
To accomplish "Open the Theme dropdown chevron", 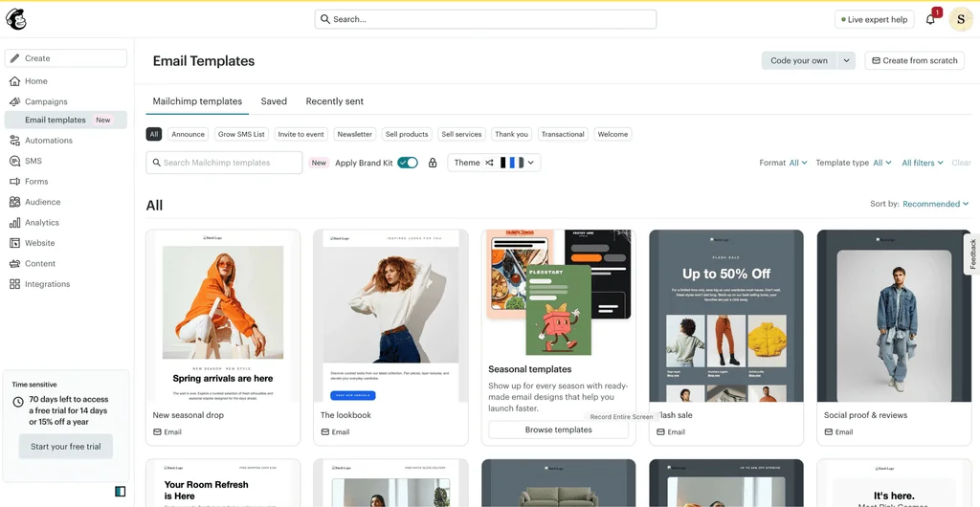I will point(530,163).
